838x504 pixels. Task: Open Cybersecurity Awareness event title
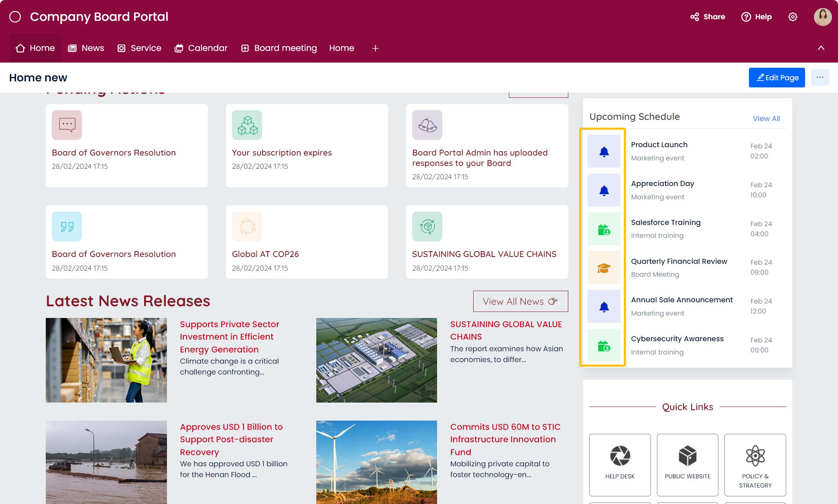[677, 339]
